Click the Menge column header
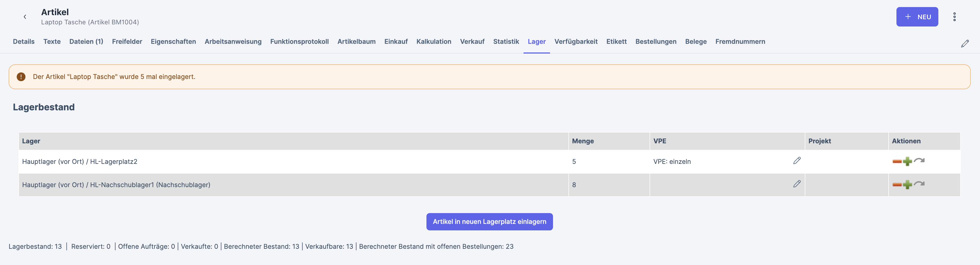This screenshot has height=265, width=980. tap(582, 141)
